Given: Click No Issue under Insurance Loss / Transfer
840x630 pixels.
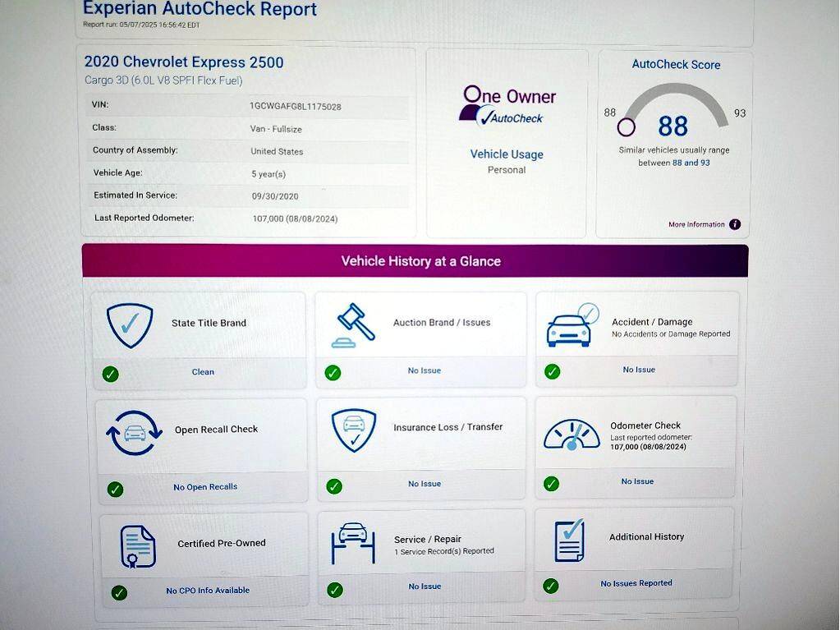Looking at the screenshot, I should [425, 484].
